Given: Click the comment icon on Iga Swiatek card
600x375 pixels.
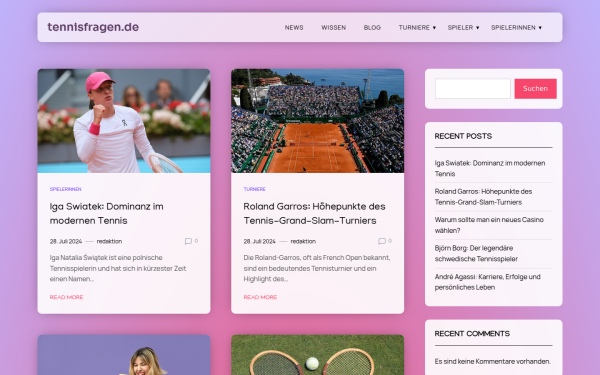Looking at the screenshot, I should point(188,241).
